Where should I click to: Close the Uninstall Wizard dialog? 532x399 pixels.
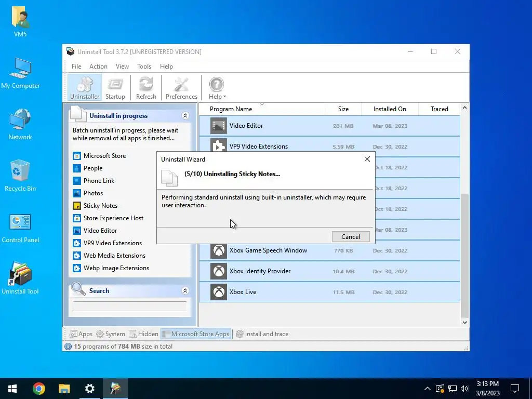[x=367, y=159]
